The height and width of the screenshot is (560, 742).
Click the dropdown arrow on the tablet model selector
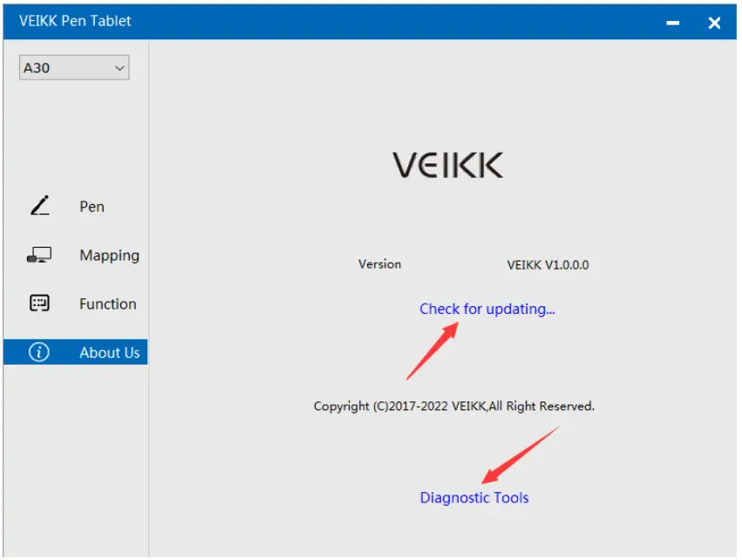coord(120,67)
